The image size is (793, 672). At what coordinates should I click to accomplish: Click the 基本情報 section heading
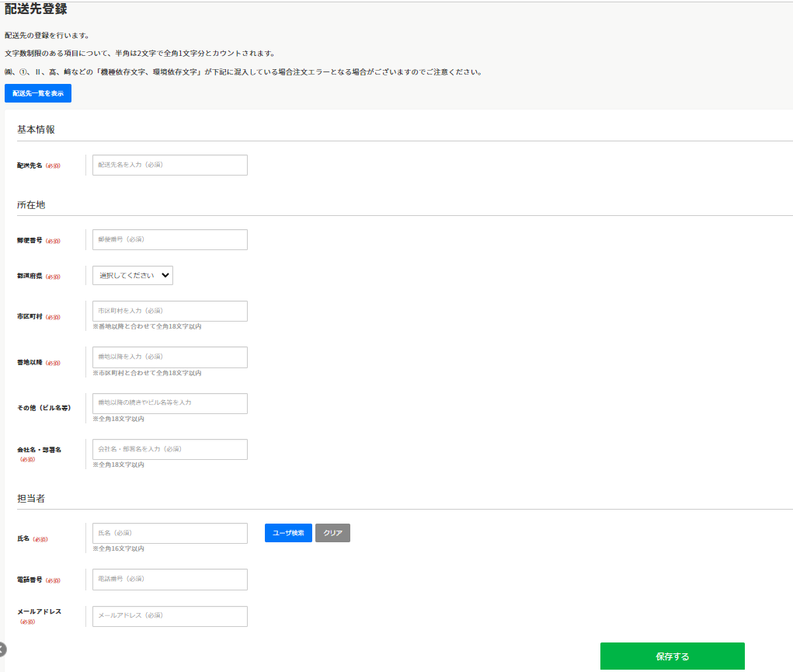click(36, 130)
